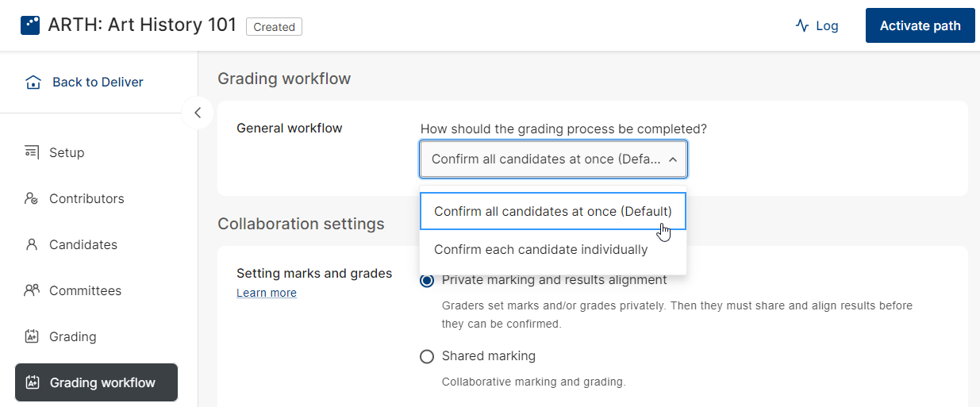Open the grading process completion combo box
The image size is (980, 407).
pos(554,159)
